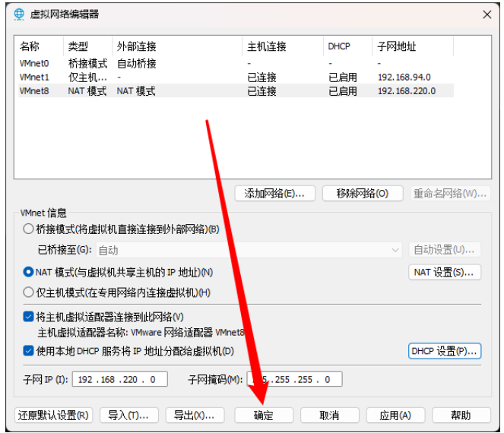This screenshot has width=504, height=433.
Task: Click the 桥接模式 type cell for VMnet0
Action: pyautogui.click(x=87, y=63)
